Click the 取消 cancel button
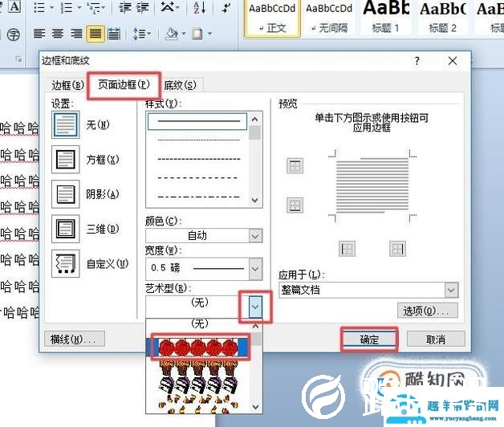Viewport: 504px width, 427px height. 436,340
